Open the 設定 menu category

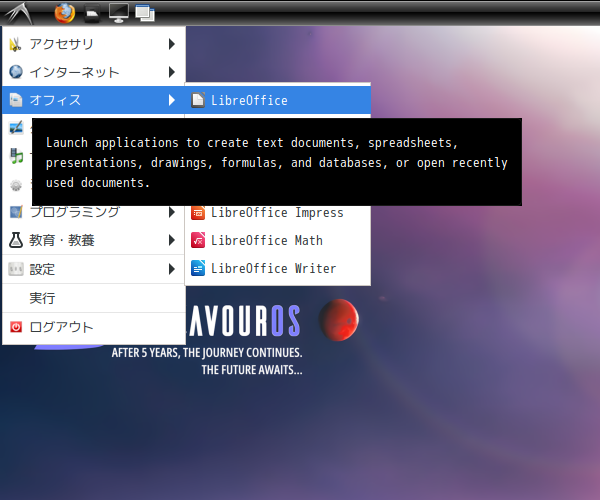click(94, 269)
